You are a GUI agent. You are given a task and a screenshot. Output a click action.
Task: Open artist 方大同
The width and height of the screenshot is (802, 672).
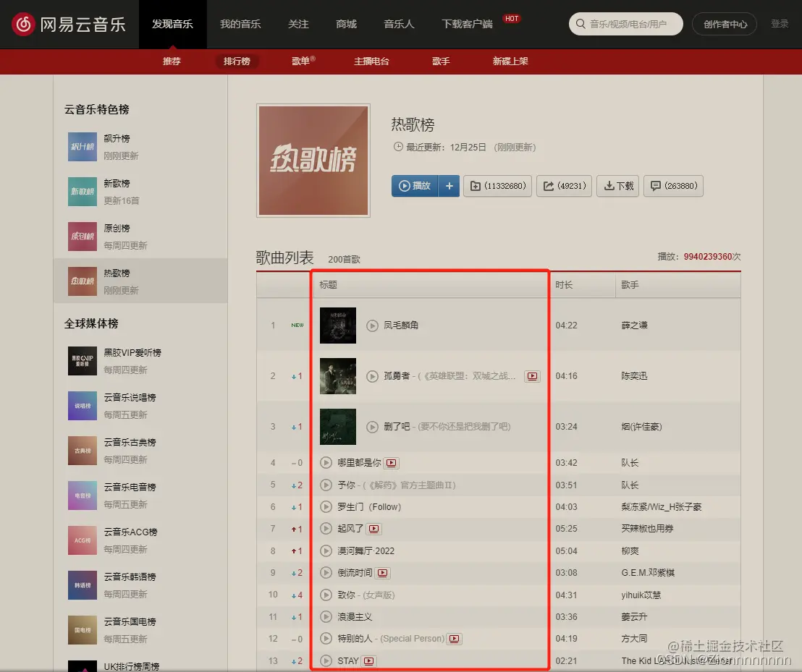pos(634,639)
